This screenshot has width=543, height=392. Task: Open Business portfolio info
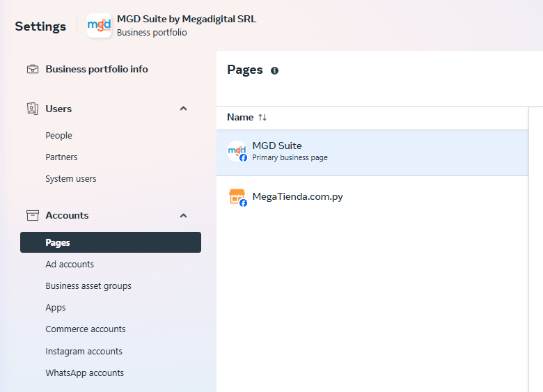click(x=97, y=69)
